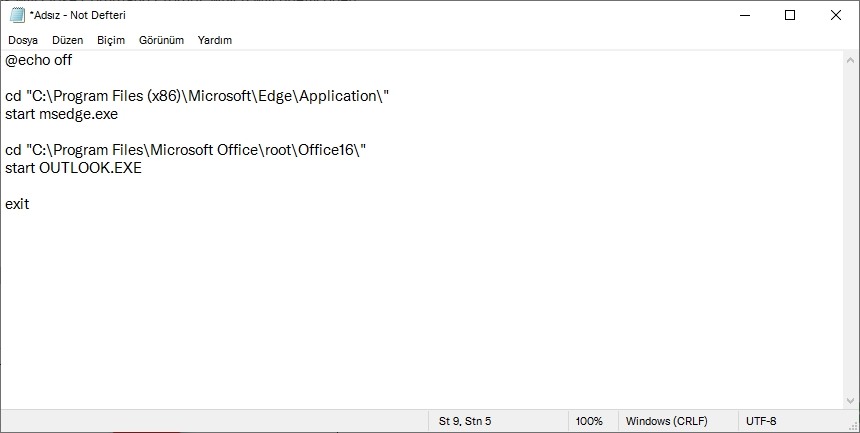Click the scrollbar down arrow
Screen dimensions: 860x433
pyautogui.click(x=851, y=401)
